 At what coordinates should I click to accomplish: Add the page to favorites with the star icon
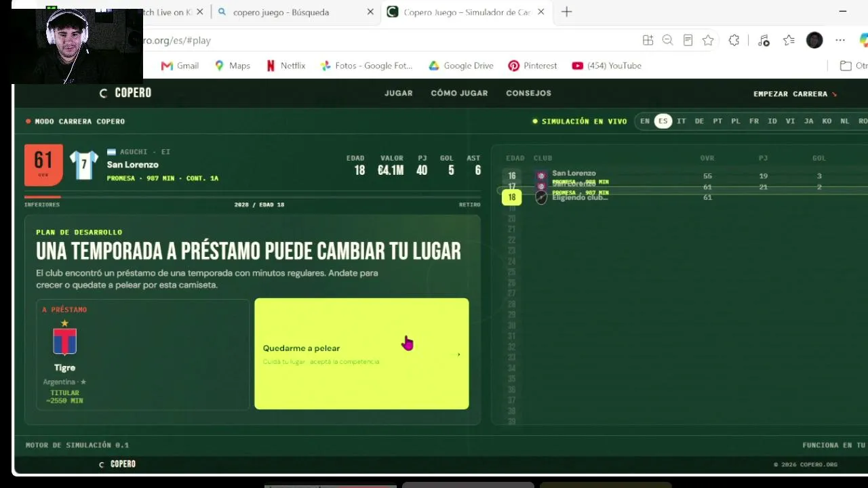[x=708, y=41]
